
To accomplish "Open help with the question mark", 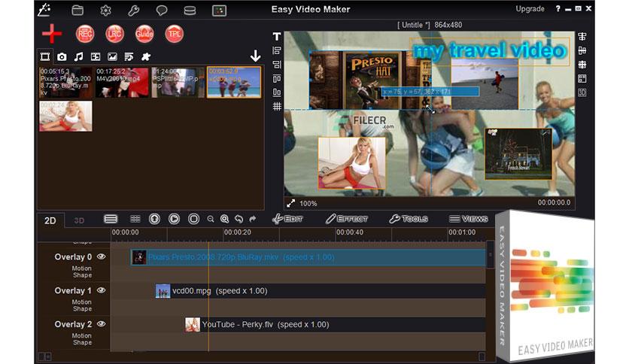I will tap(558, 8).
